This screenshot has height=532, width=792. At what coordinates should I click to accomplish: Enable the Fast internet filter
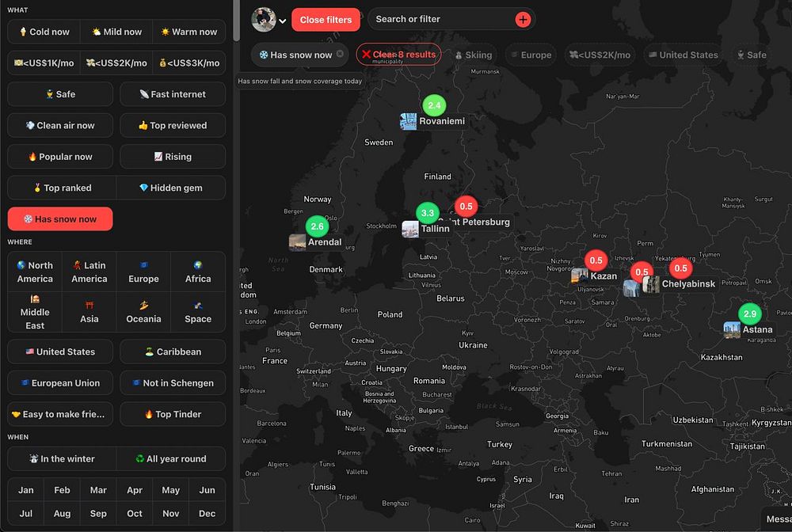(x=173, y=94)
